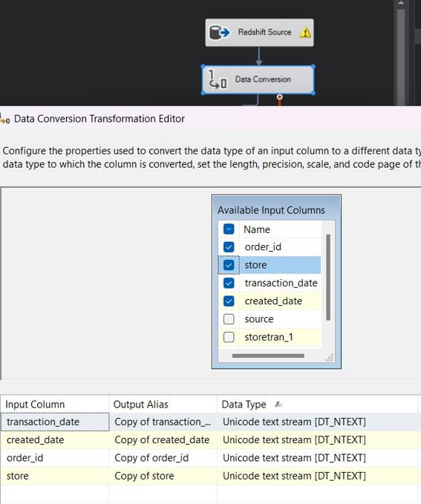Click the scroll up arrow in designer pane
The image size is (421, 504).
(401, 3)
